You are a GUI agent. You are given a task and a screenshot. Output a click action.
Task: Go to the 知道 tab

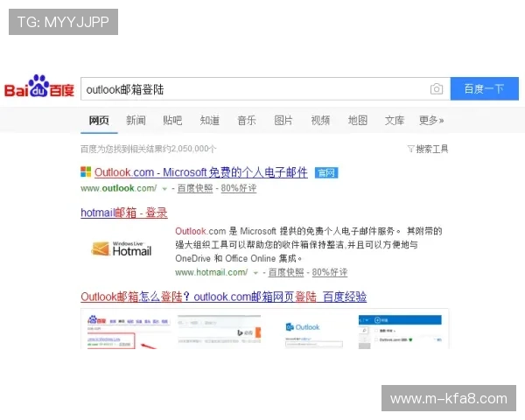[210, 120]
